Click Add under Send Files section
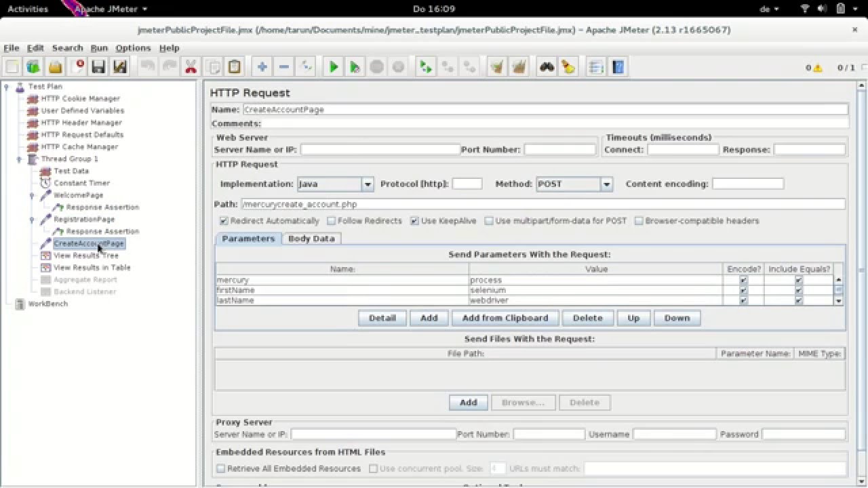 pos(468,403)
